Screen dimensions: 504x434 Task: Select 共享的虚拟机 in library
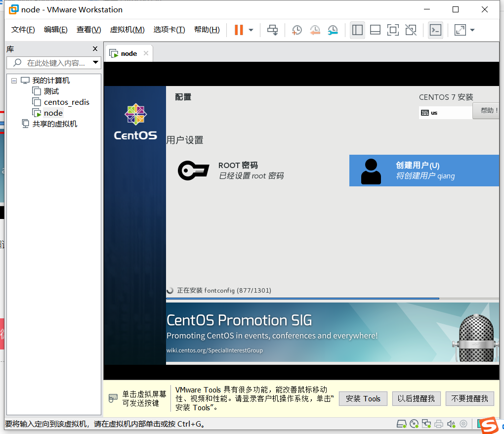[x=55, y=124]
